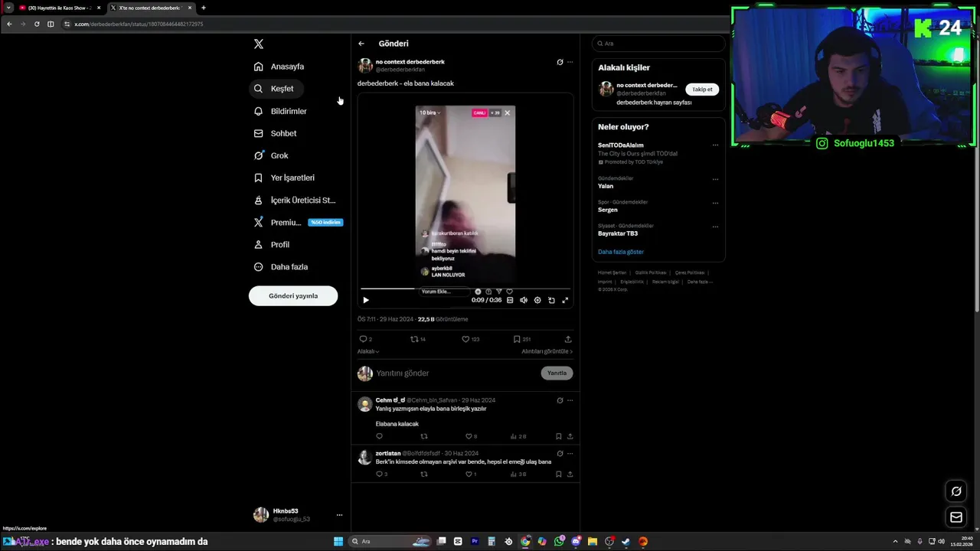Open Premium subscription page
980x551 pixels.
tap(297, 222)
